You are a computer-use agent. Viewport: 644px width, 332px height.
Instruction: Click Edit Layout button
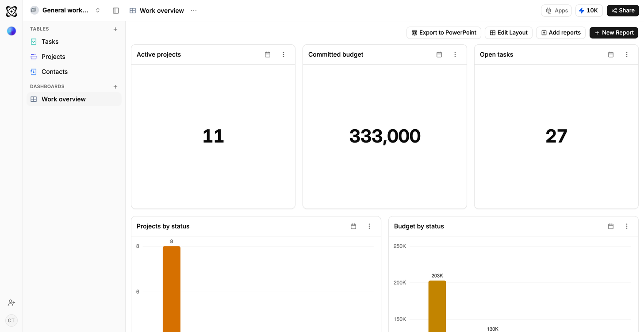pos(509,33)
